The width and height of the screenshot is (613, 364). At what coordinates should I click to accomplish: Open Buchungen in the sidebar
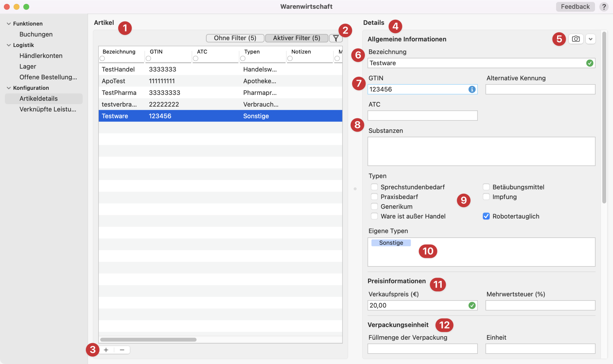pos(36,34)
